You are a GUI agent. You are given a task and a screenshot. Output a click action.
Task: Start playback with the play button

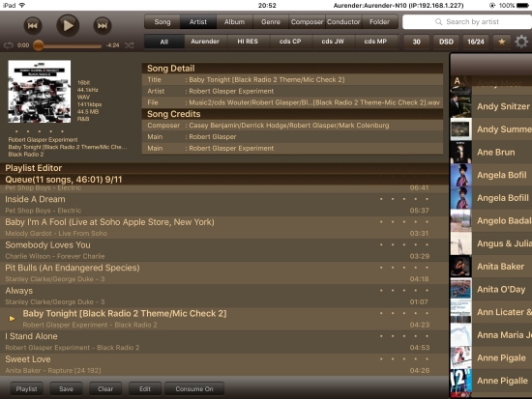(68, 25)
